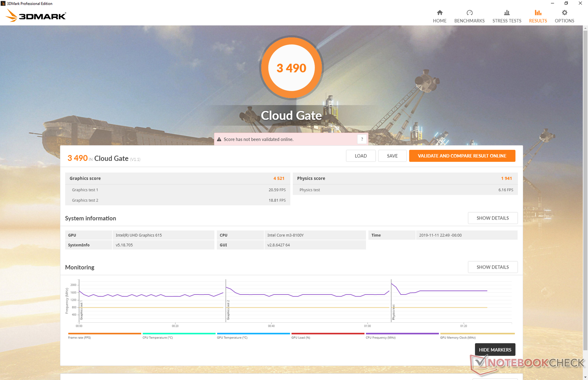Click the BENCHMARKS menu label
Image resolution: width=588 pixels, height=380 pixels.
tap(469, 21)
